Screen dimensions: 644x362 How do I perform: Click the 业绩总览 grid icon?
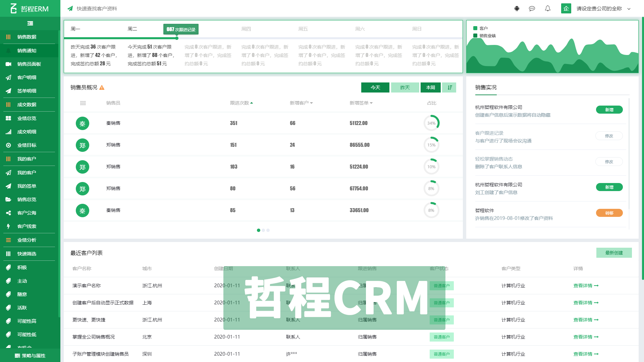(8, 118)
